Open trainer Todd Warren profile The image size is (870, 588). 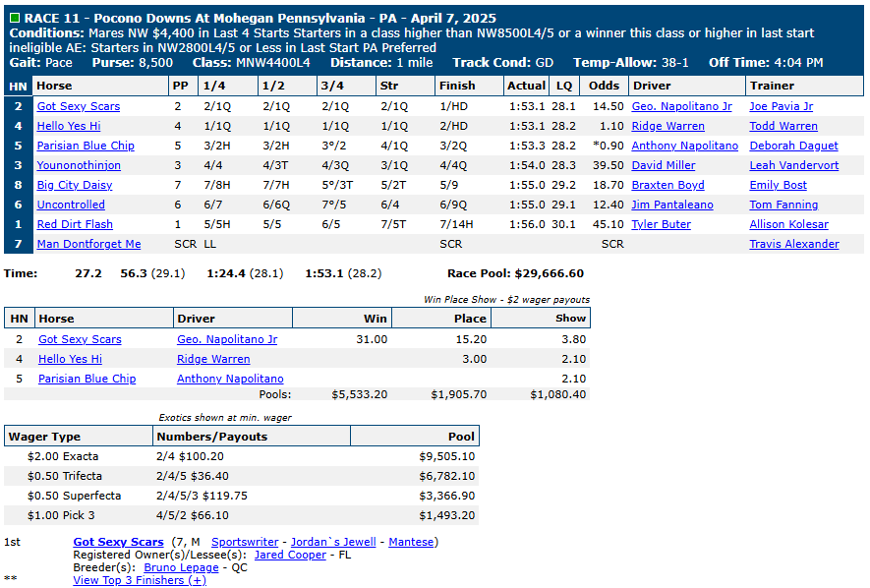point(783,126)
